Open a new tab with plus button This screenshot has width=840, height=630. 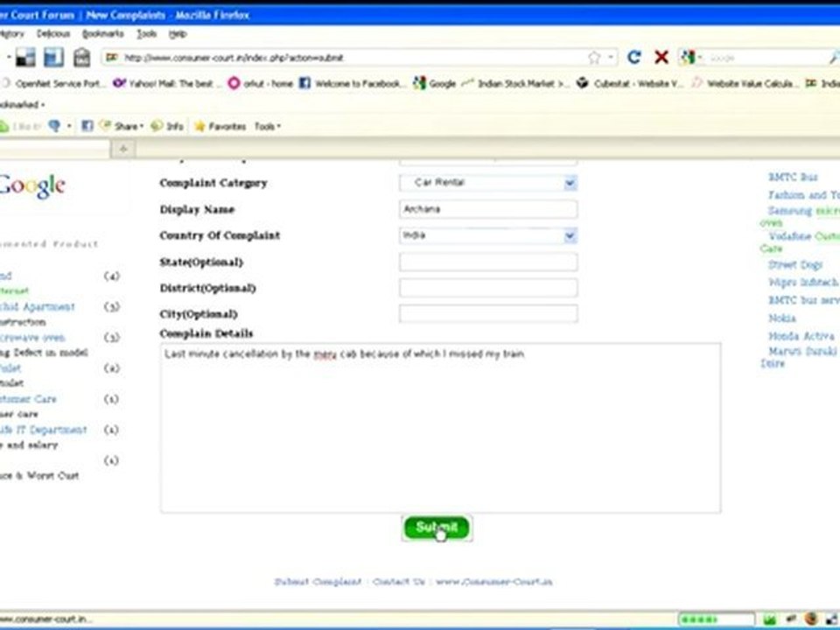pos(123,149)
